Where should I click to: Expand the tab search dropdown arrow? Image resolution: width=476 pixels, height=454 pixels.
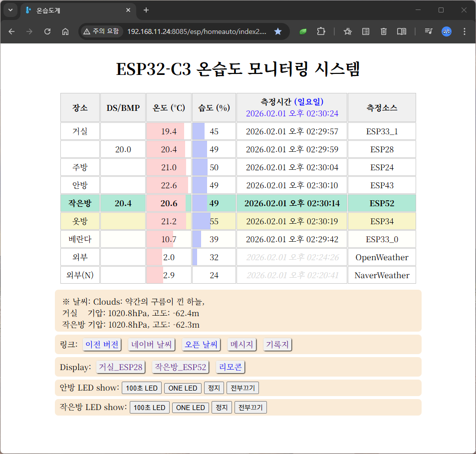click(x=10, y=10)
